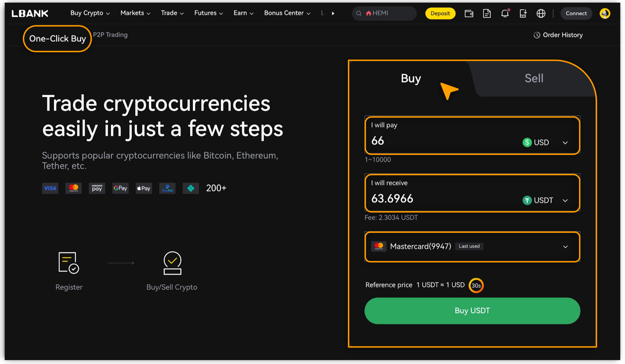The width and height of the screenshot is (625, 364).
Task: Open the Buy Crypto menu
Action: point(90,13)
